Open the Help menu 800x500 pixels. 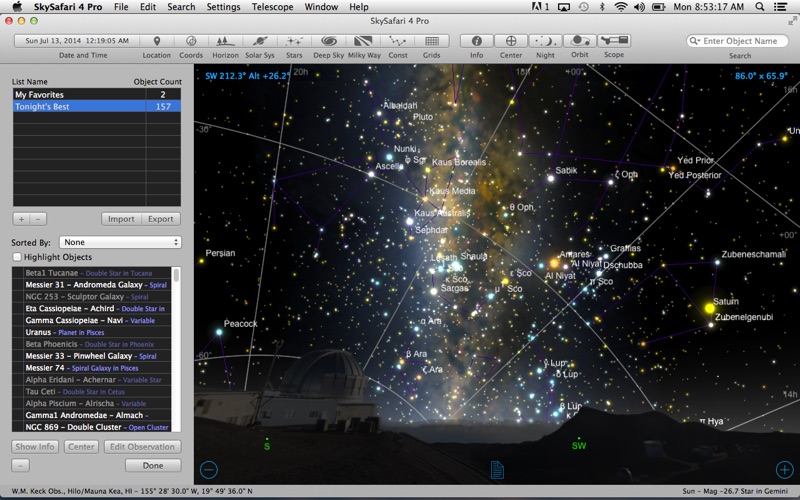pyautogui.click(x=359, y=7)
